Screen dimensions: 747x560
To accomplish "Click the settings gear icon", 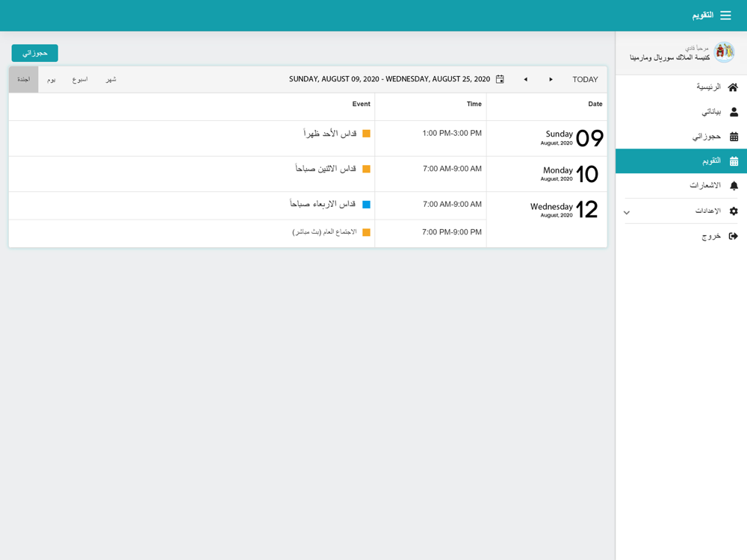I will 734,211.
